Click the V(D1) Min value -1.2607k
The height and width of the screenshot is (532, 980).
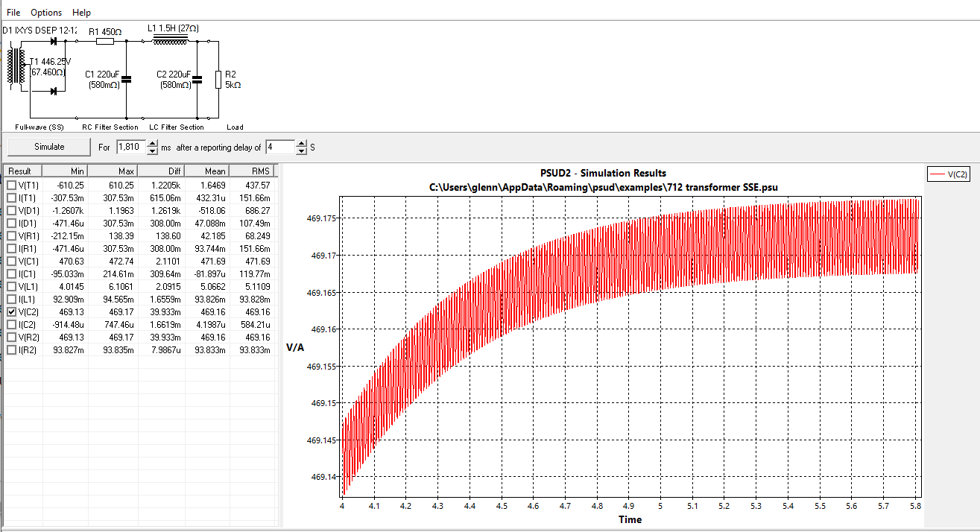pyautogui.click(x=69, y=210)
